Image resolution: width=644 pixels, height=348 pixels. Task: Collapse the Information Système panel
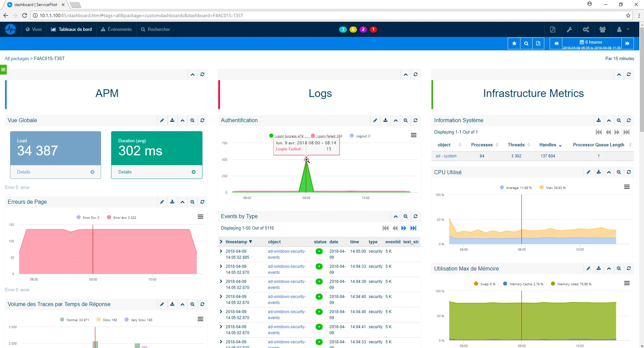coord(609,120)
